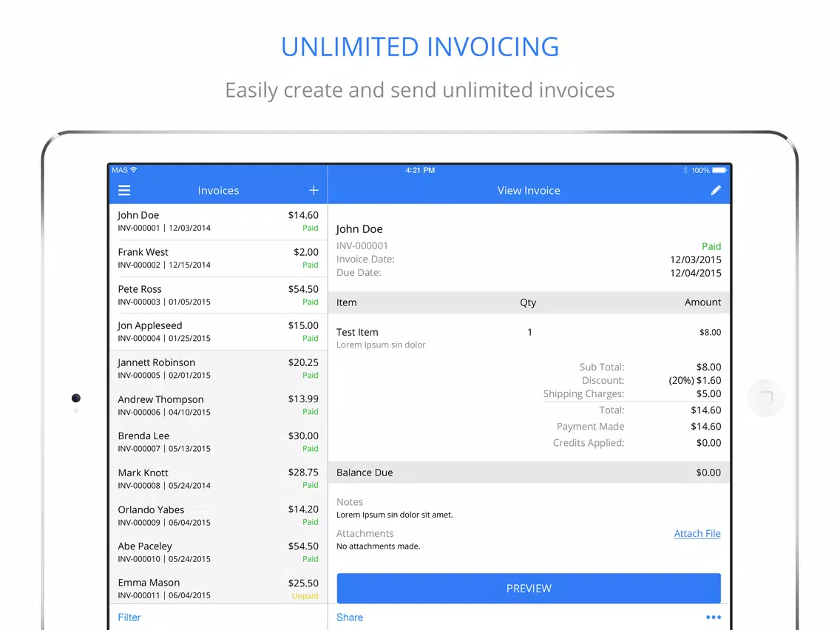Open Pete Ross invoice INV-000003
Viewport: 840px width, 630px height.
(x=218, y=295)
